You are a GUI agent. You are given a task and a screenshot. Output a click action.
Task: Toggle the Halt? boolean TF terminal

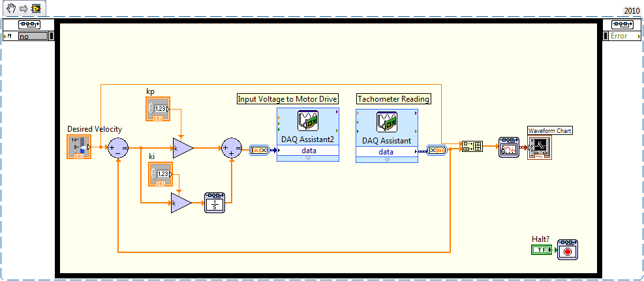542,250
